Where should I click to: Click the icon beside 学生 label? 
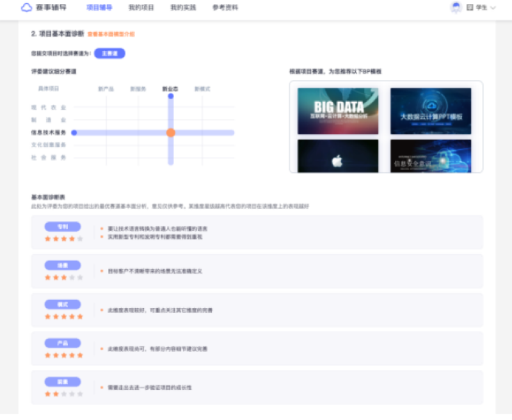coord(470,8)
